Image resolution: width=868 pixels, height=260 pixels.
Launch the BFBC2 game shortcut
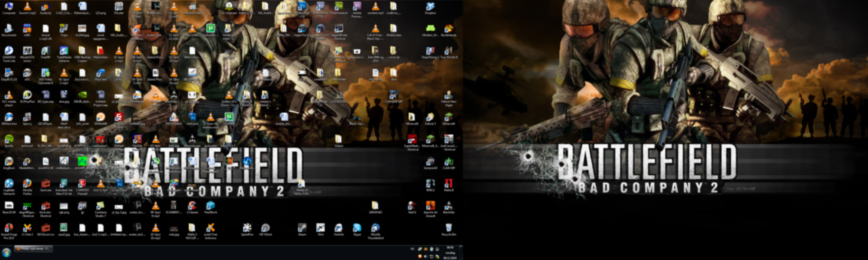click(430, 186)
